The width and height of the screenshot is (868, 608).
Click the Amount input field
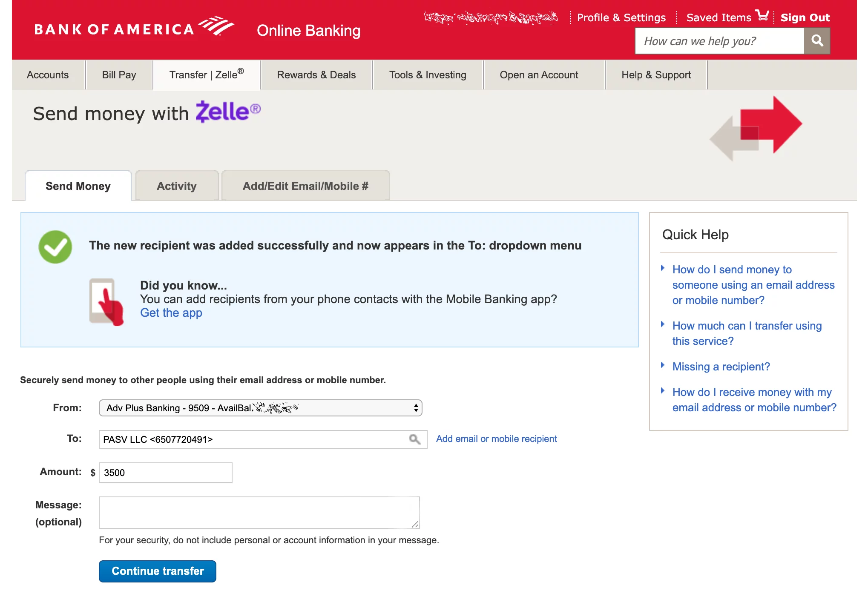point(165,473)
